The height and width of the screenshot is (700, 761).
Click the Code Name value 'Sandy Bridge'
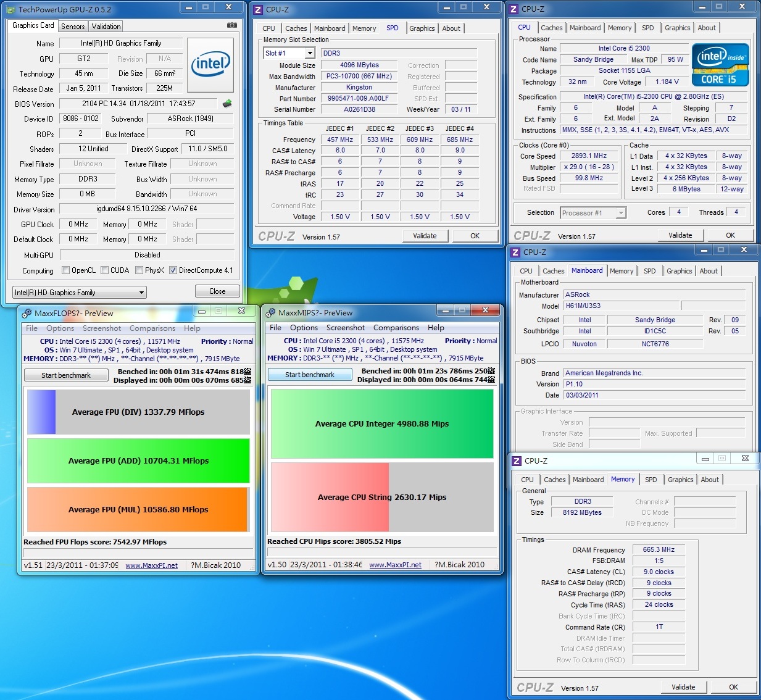coord(593,60)
